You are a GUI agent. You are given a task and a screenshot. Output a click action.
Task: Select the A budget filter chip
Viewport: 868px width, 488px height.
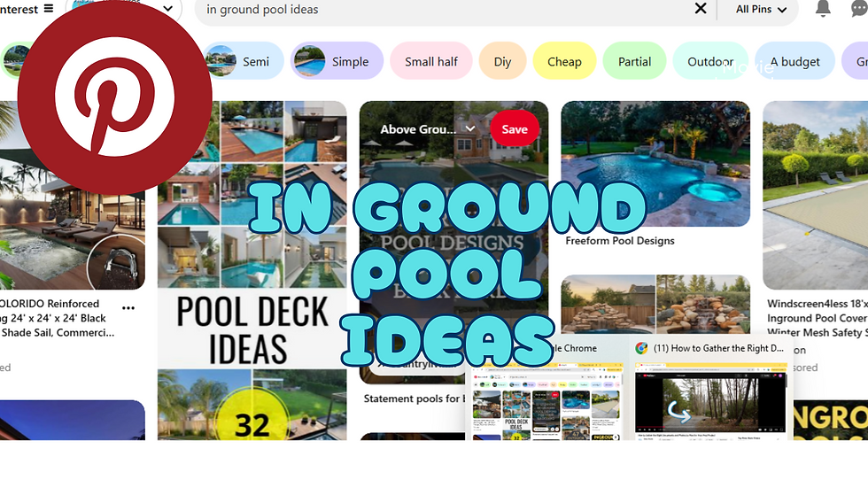[x=795, y=61]
